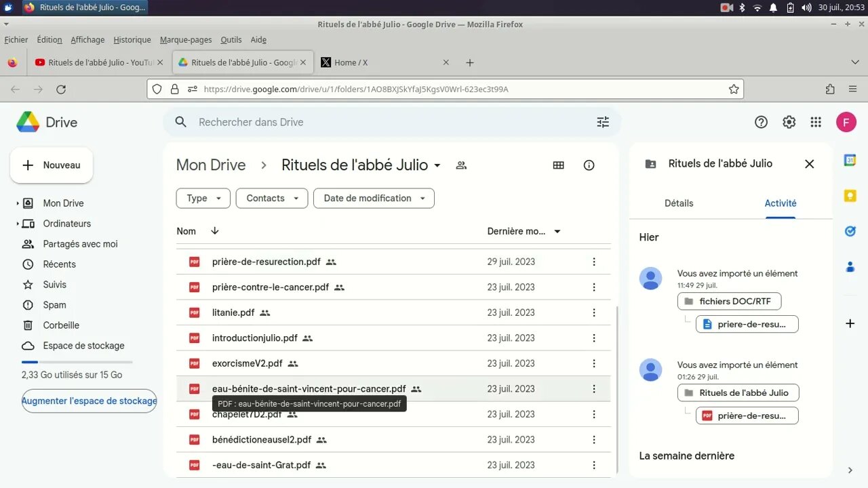Click the plus icon to get add-ons
The width and height of the screenshot is (868, 488).
(x=850, y=323)
